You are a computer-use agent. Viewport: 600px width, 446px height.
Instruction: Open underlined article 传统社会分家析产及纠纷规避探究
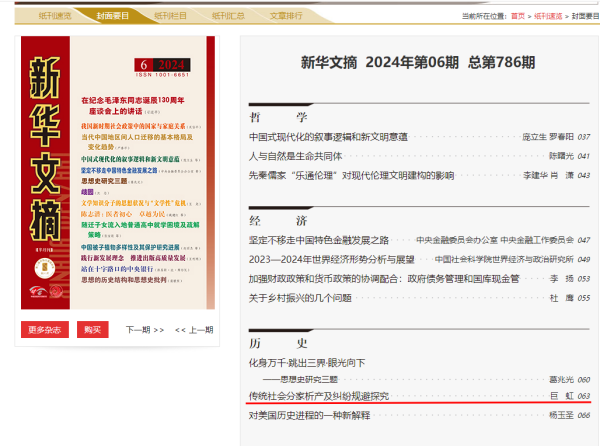click(x=319, y=396)
